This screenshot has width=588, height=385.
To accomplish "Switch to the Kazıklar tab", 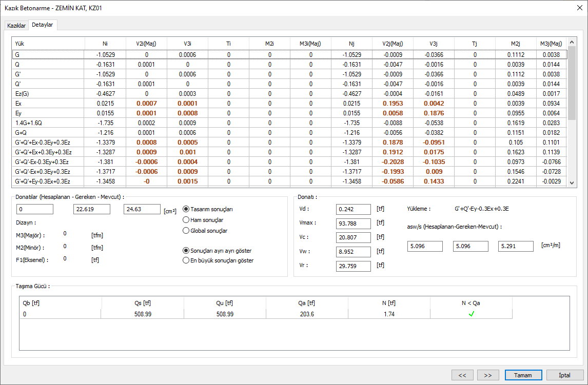I will coord(16,25).
